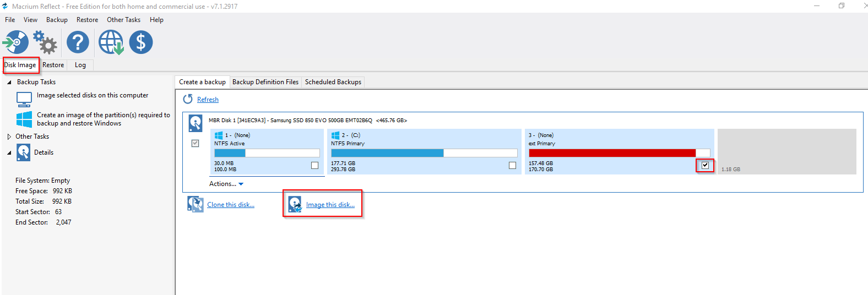Click Image selected disks on this computer
Viewport: 868px width, 295px height.
click(x=93, y=95)
